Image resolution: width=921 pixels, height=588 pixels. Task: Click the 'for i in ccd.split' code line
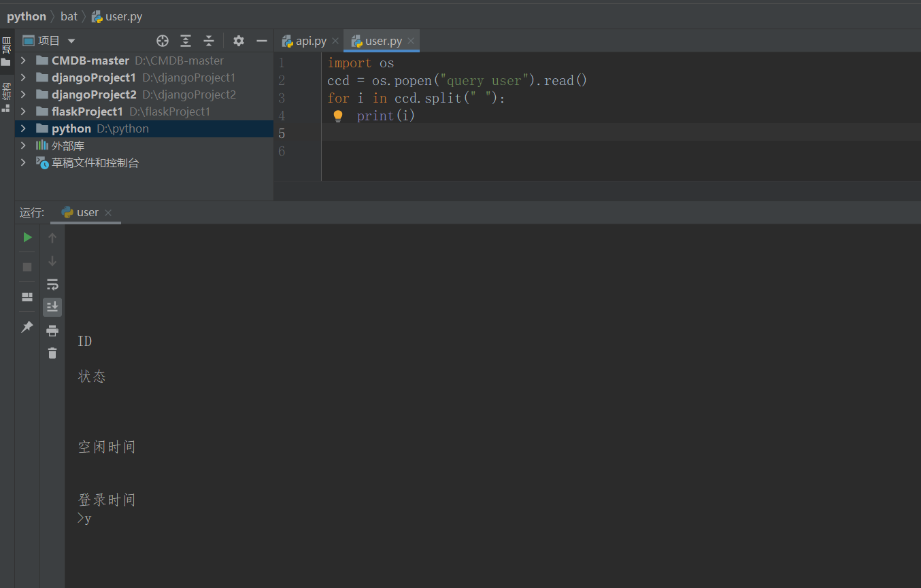416,99
